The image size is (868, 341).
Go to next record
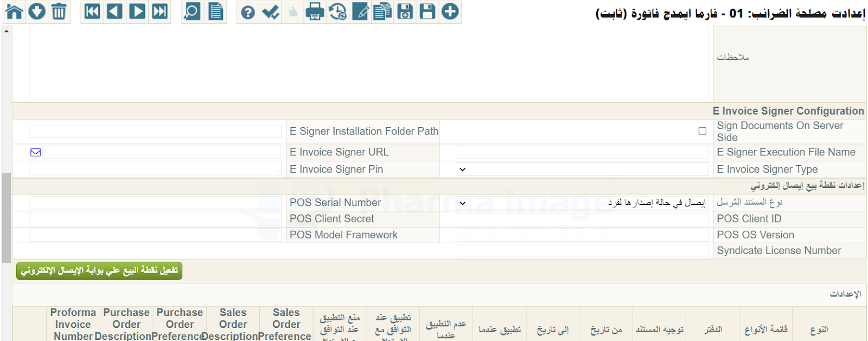click(x=137, y=11)
